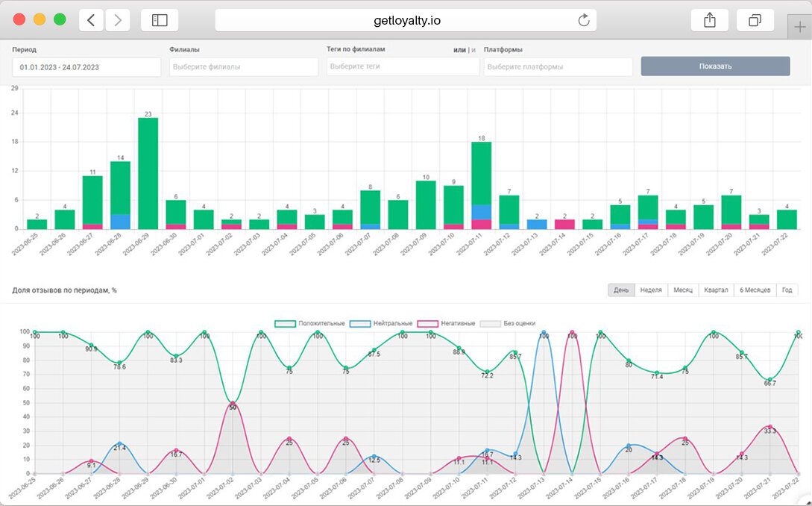Screen dimensions: 812x506
Task: Switch to the 'День' period tab
Action: tap(621, 290)
